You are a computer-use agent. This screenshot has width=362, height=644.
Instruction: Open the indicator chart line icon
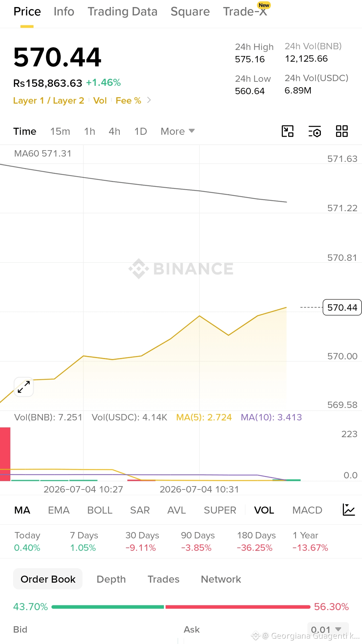tap(349, 510)
